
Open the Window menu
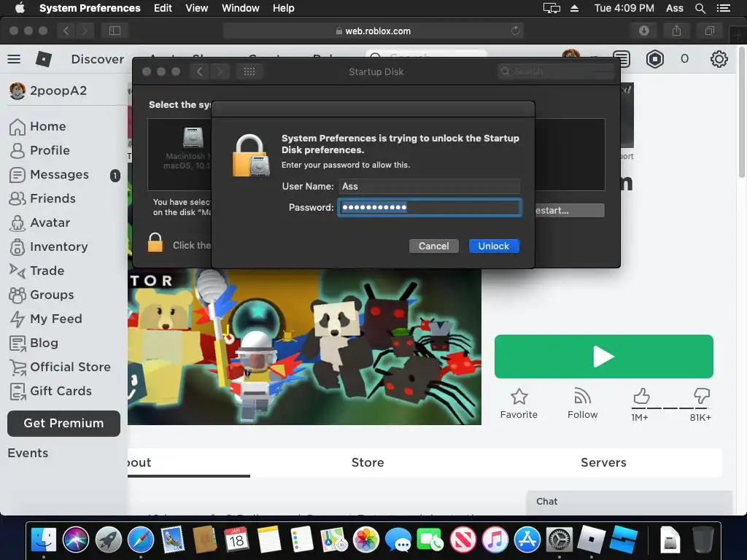tap(241, 8)
